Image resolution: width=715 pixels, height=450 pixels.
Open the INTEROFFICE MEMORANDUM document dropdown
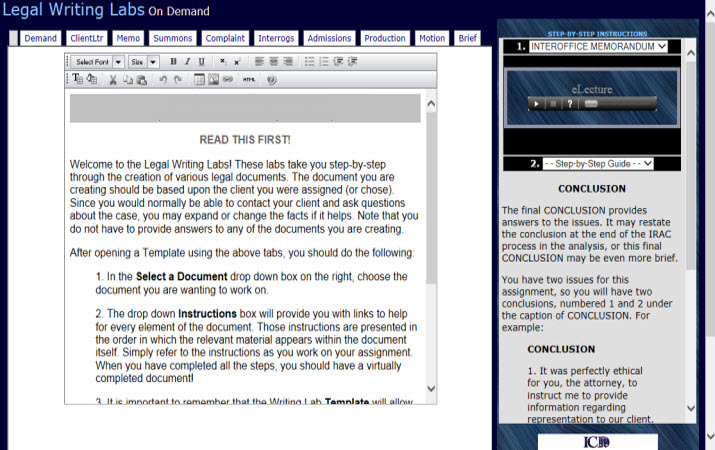(x=598, y=47)
